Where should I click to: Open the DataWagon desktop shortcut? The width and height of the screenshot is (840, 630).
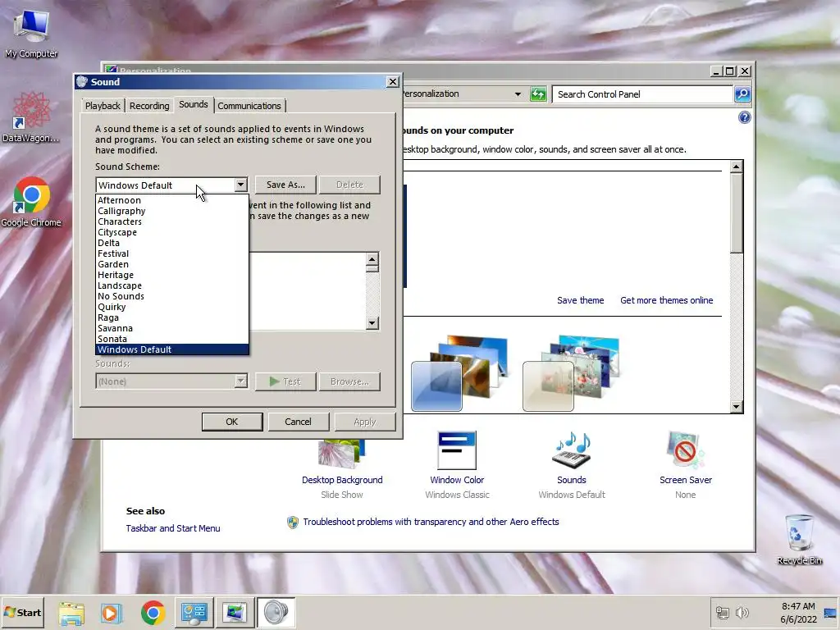(30, 116)
